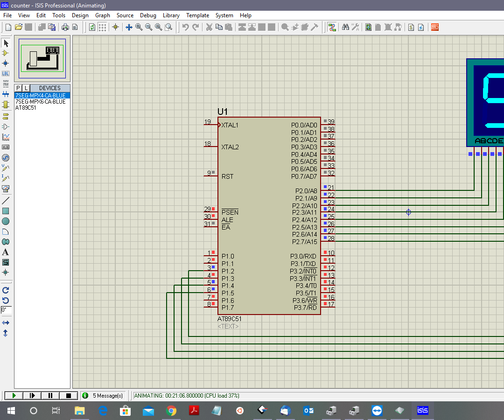Open the Design Explorer

click(368, 28)
